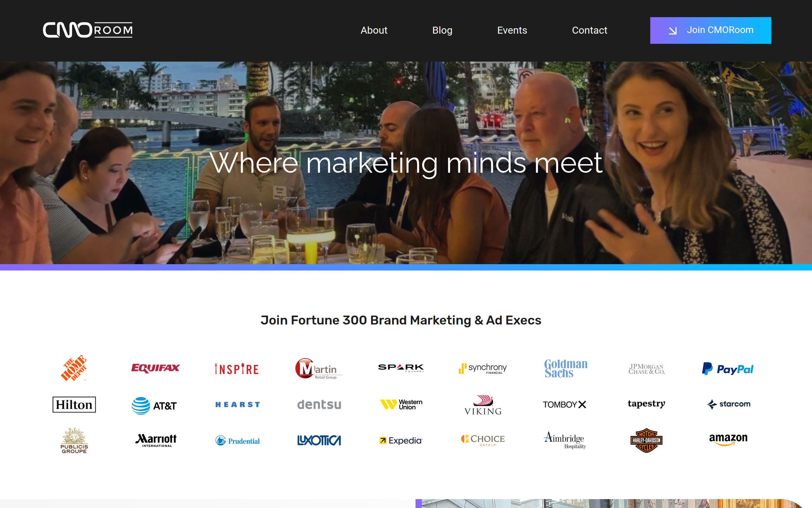Click the Home Depot logo
This screenshot has height=508, width=812.
pos(74,368)
